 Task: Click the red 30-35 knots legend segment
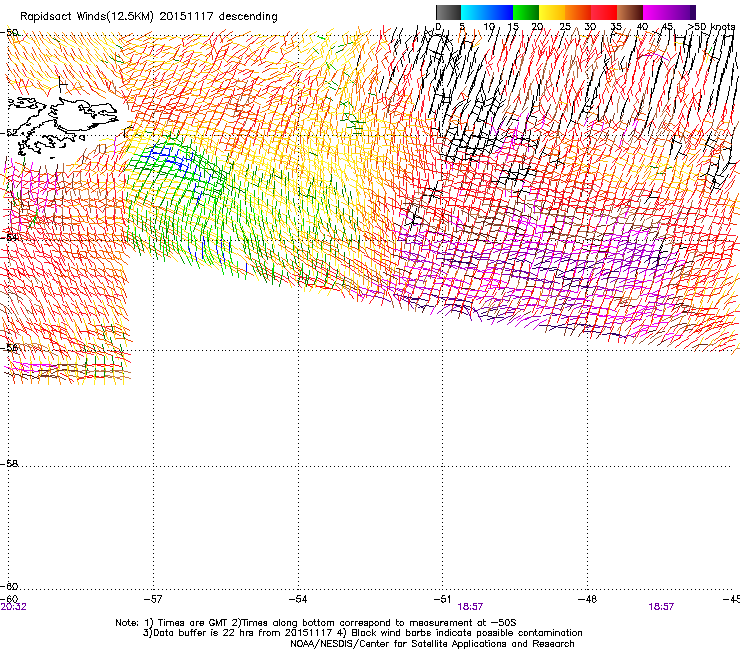(x=604, y=12)
